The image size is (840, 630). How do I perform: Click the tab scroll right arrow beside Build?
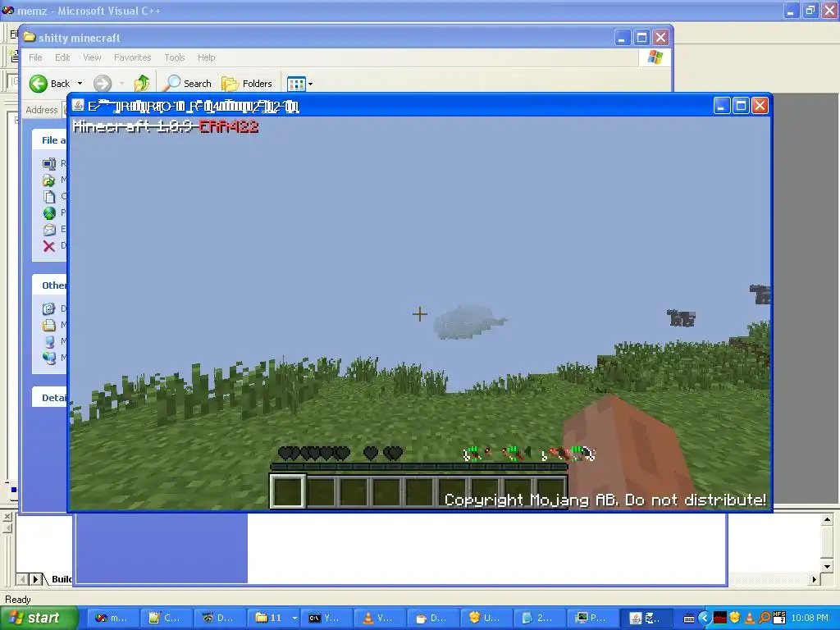coord(36,579)
